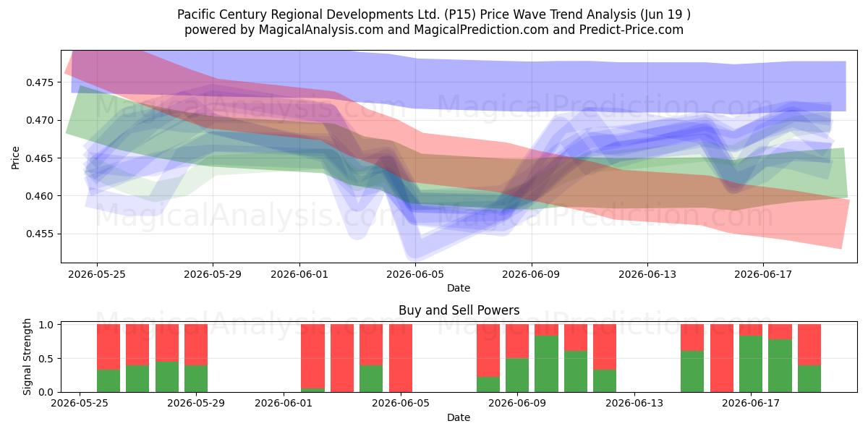Click the 2026-06-13 date tick on price chart
This screenshot has width=868, height=434.
(x=647, y=274)
